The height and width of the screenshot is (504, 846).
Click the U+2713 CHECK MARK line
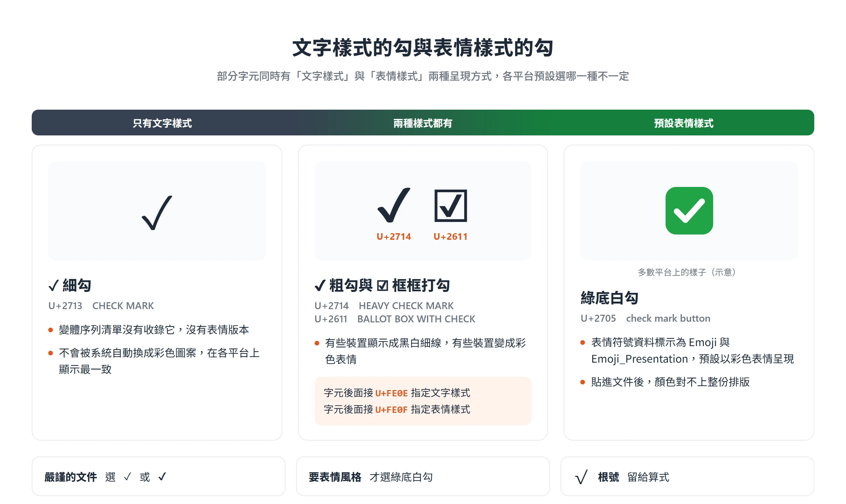tap(101, 306)
